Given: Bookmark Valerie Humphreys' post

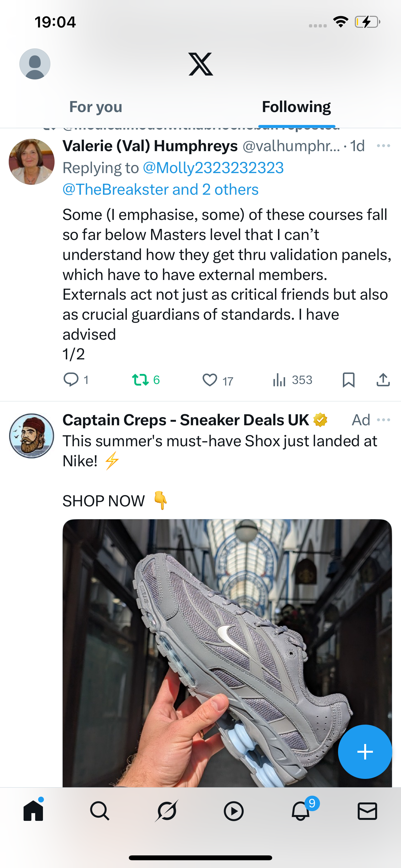Looking at the screenshot, I should click(348, 380).
